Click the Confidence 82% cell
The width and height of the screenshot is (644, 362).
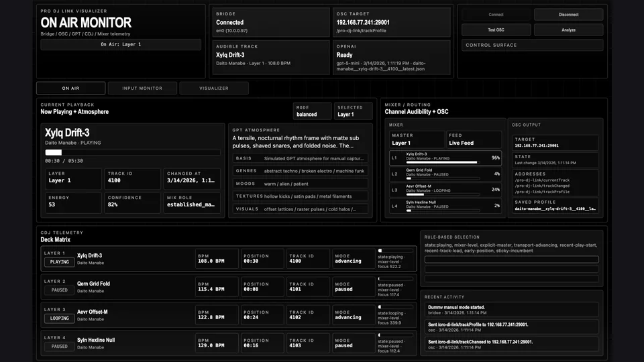point(132,202)
